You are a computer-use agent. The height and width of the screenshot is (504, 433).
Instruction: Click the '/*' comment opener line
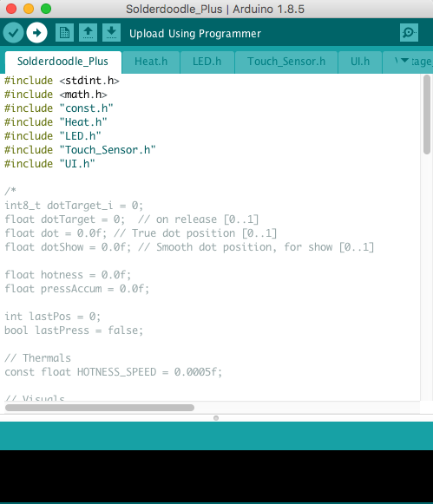click(x=10, y=191)
